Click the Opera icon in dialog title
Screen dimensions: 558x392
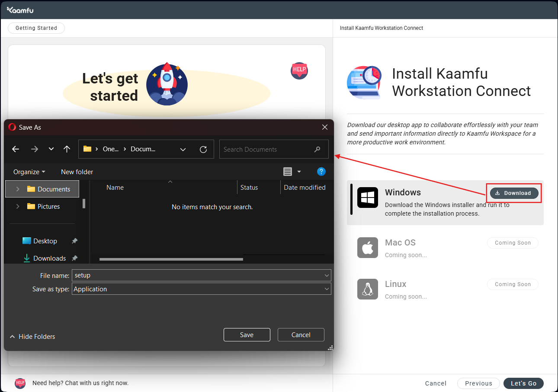(12, 127)
